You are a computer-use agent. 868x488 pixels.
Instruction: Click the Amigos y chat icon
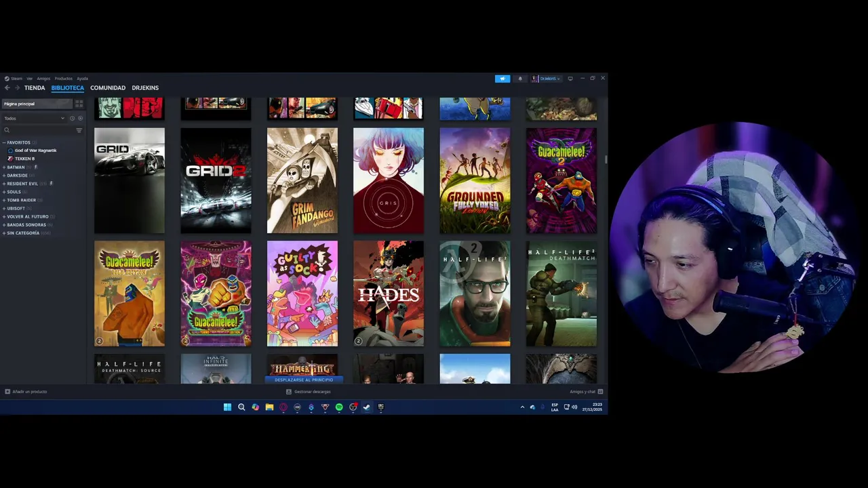pos(600,392)
